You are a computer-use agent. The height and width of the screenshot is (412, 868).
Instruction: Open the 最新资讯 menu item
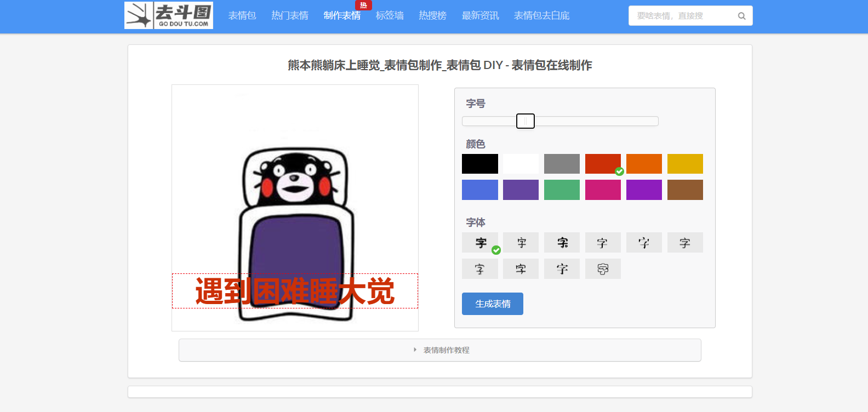tap(480, 16)
